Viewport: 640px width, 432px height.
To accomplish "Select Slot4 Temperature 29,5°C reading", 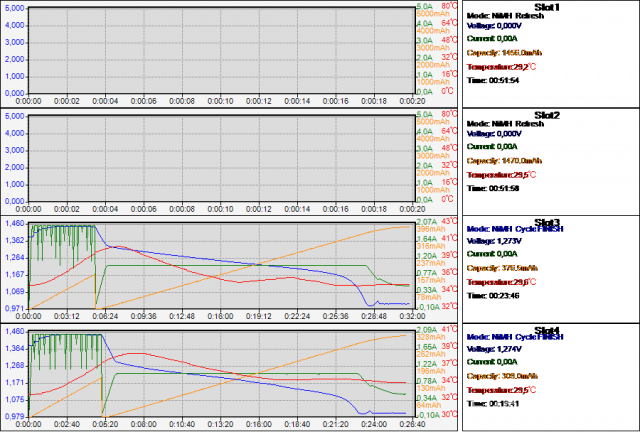I will [501, 390].
